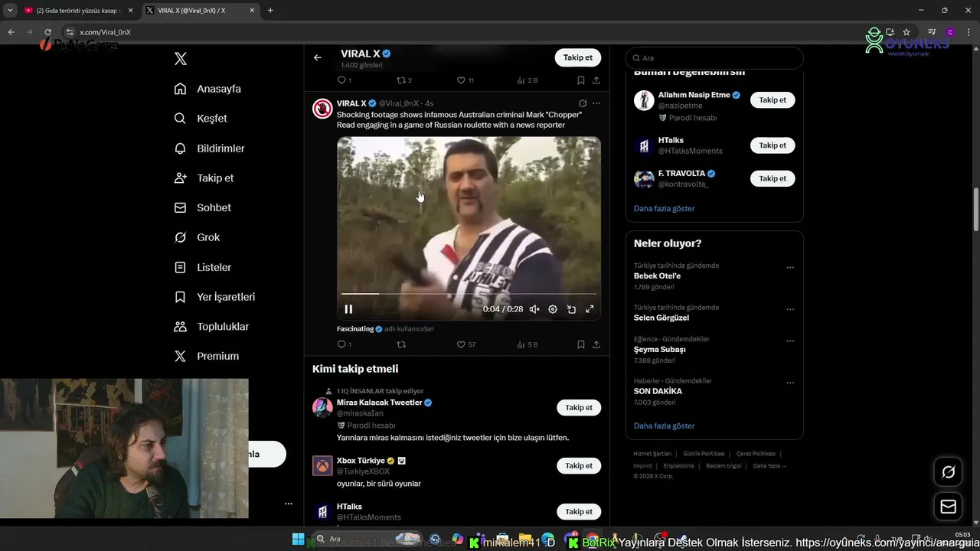Viewport: 980px width, 551px height.
Task: Open browser tab search dropdown
Action: tap(10, 11)
